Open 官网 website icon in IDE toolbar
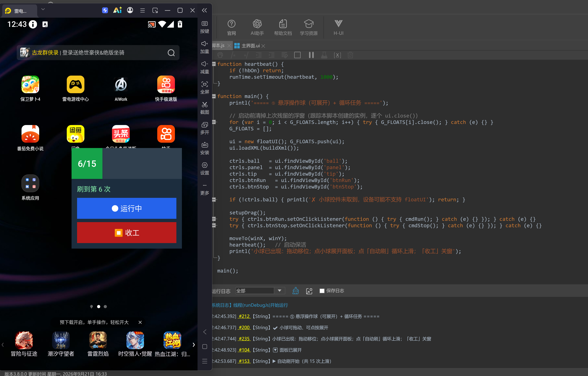 coord(231,27)
